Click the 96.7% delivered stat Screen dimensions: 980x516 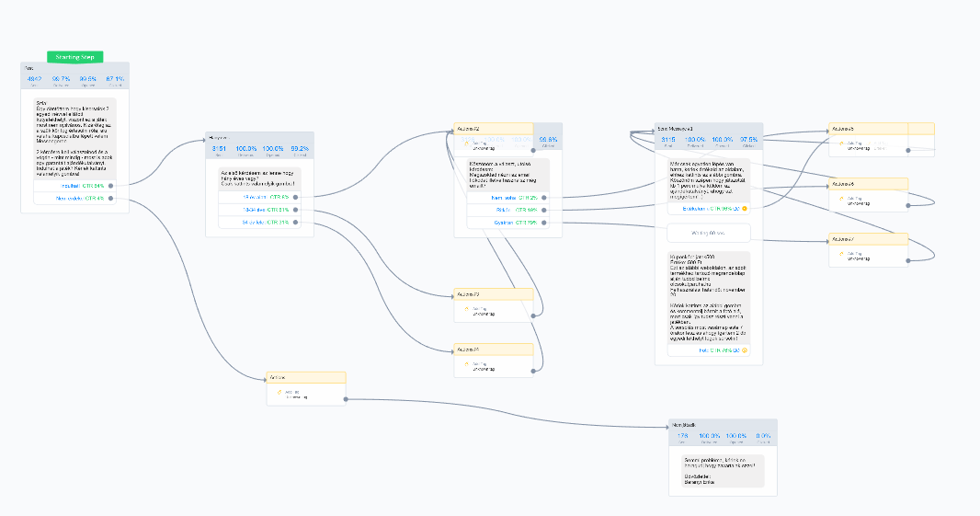tap(62, 81)
